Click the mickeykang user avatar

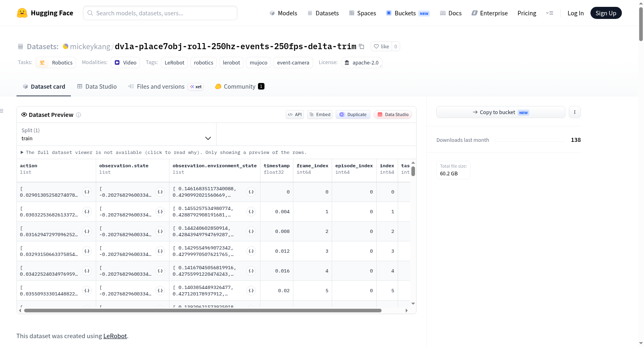pyautogui.click(x=66, y=46)
